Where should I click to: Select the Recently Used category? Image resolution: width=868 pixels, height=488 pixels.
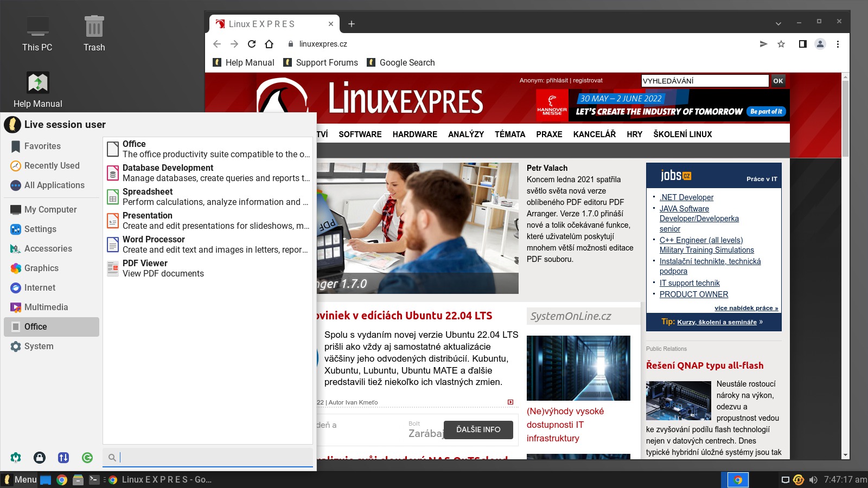tap(52, 166)
